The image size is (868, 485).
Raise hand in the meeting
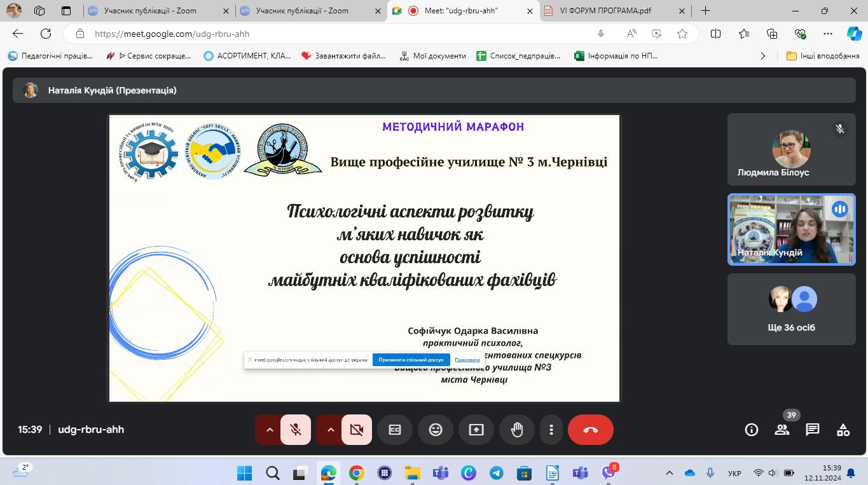click(517, 430)
